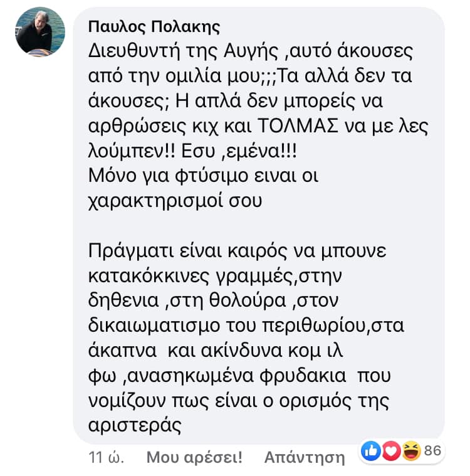Click the red heart reaction icon
This screenshot has height=476, width=470.
[x=391, y=451]
